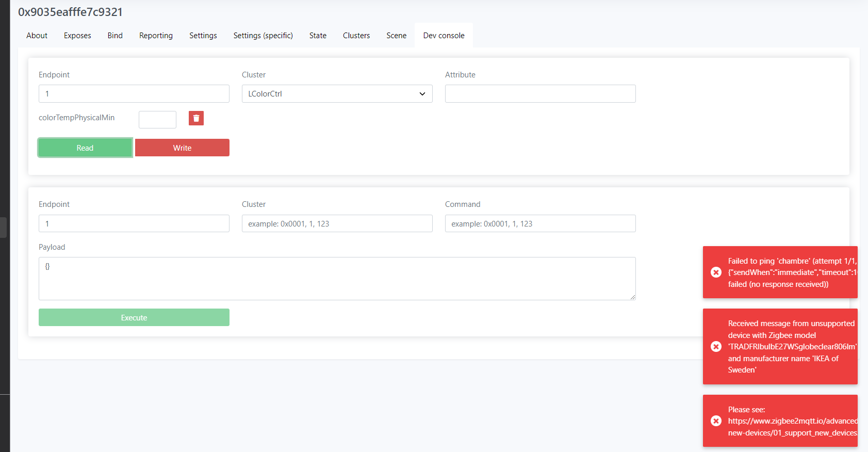The image size is (868, 452).
Task: Focus the Command input field
Action: click(x=540, y=223)
